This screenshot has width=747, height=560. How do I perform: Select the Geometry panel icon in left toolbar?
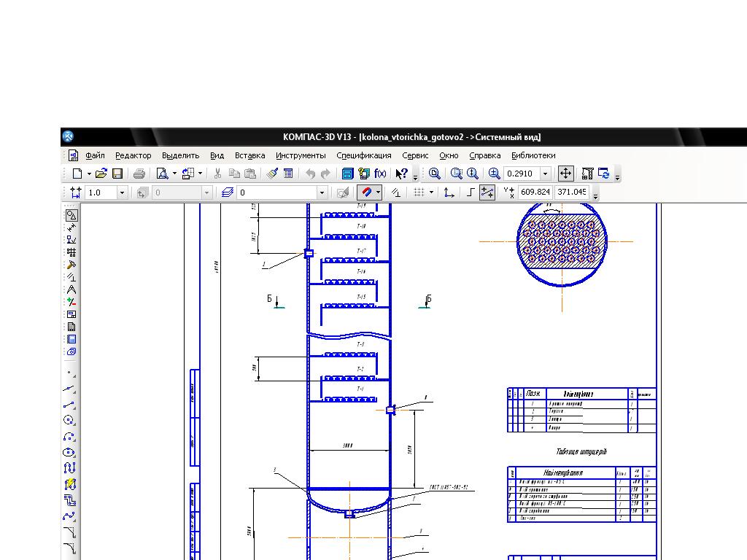pos(71,215)
